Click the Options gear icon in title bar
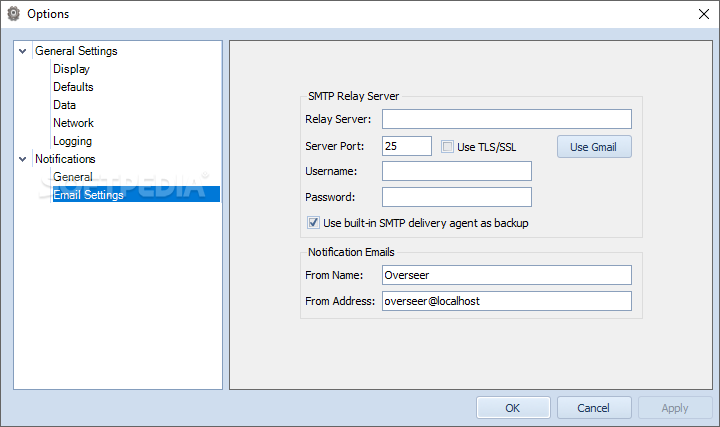This screenshot has width=720, height=427. click(14, 14)
